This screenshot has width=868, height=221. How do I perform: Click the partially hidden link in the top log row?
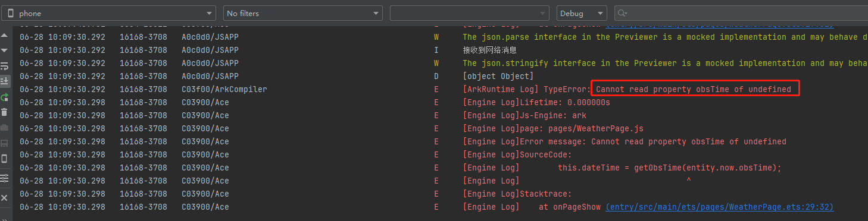pos(719,25)
